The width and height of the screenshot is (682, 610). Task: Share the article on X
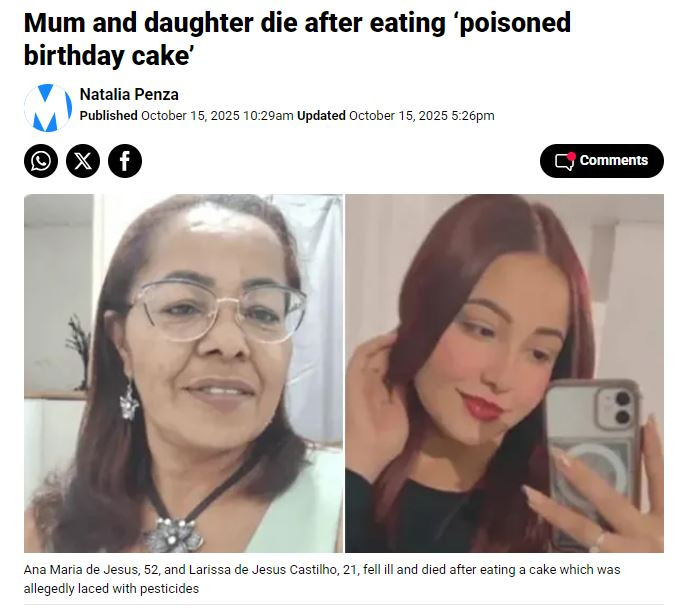(83, 161)
